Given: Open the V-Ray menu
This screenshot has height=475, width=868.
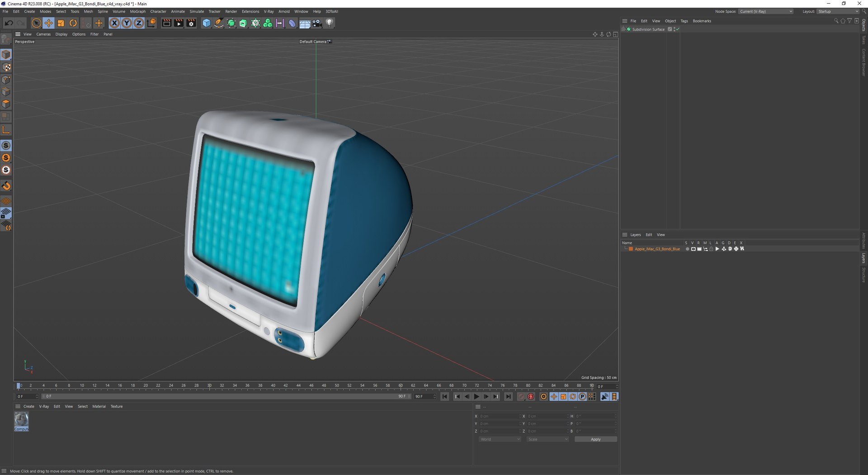Looking at the screenshot, I should pos(269,11).
